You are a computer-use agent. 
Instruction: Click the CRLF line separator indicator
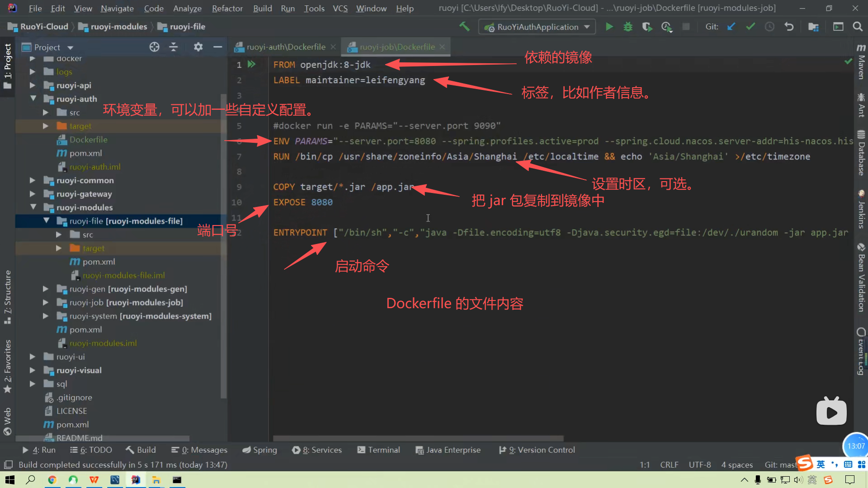[669, 465]
